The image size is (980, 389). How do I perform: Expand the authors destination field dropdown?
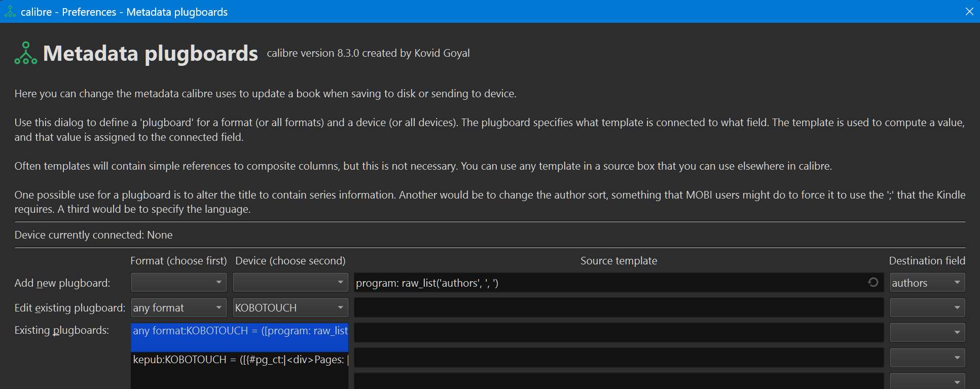[x=927, y=283]
